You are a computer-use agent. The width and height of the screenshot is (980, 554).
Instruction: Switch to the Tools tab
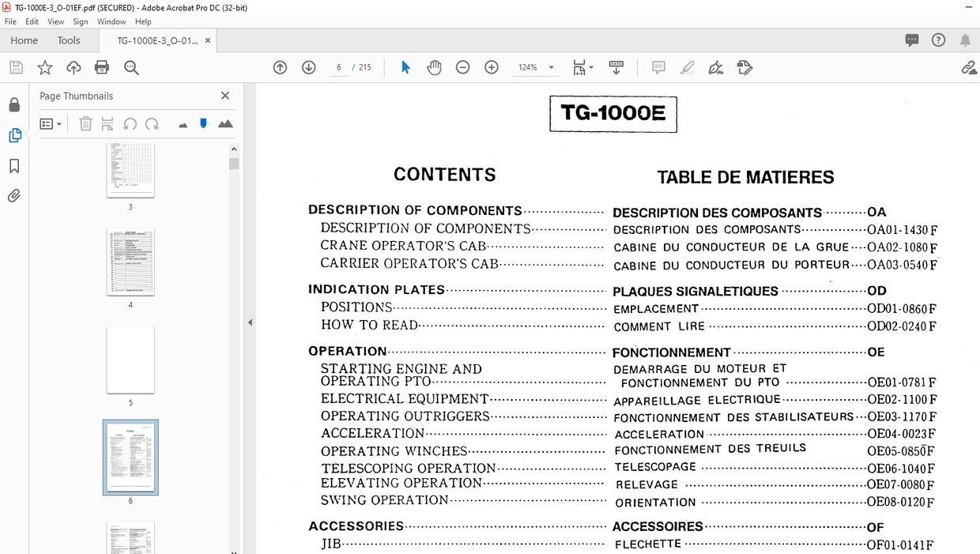coord(69,40)
